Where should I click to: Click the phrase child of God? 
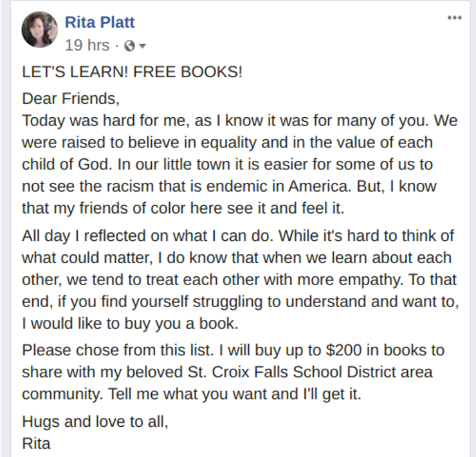(x=65, y=164)
